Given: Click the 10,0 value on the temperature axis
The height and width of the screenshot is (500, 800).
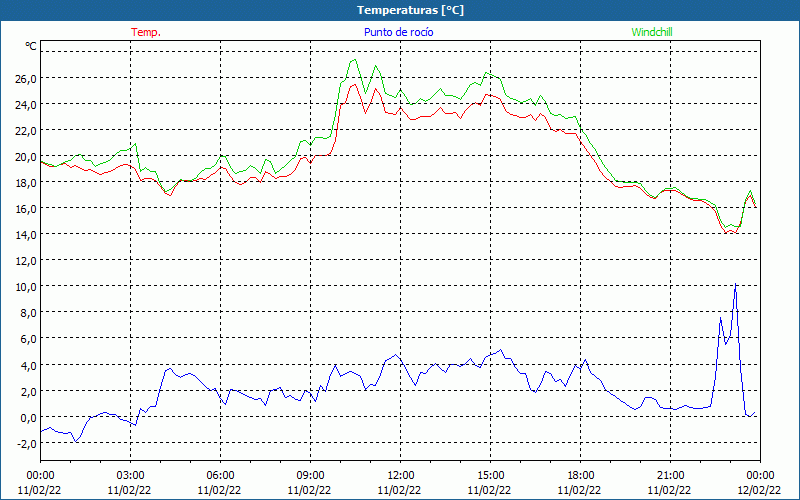Looking at the screenshot, I should 24,286.
